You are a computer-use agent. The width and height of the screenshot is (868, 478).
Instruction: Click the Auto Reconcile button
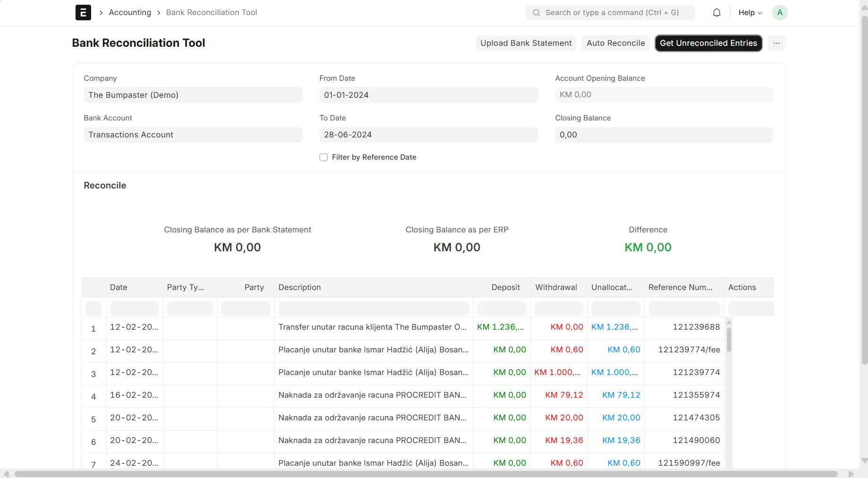tap(615, 43)
